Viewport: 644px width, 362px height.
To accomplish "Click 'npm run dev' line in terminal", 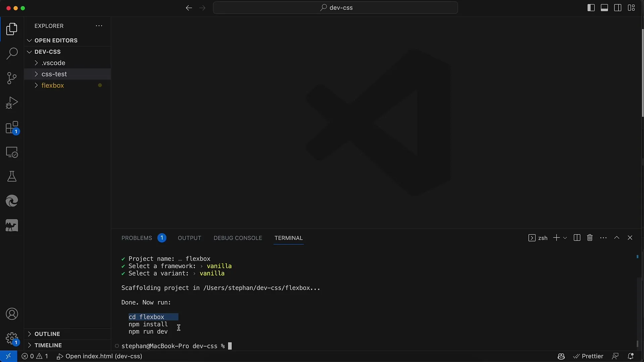I will point(148,331).
